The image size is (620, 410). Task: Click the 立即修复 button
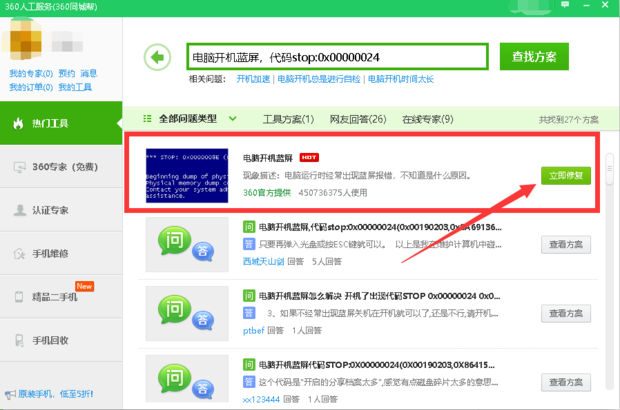[566, 176]
